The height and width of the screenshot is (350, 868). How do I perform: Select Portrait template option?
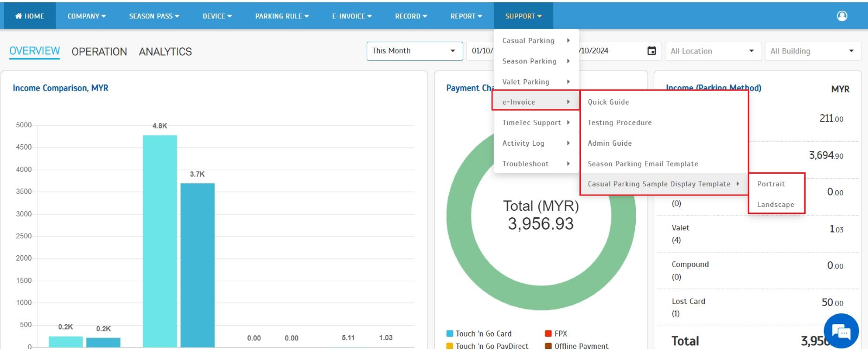(771, 184)
